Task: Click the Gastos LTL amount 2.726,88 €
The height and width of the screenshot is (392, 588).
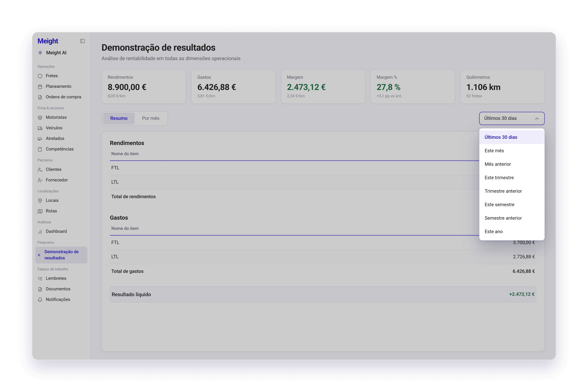Action: pyautogui.click(x=524, y=257)
